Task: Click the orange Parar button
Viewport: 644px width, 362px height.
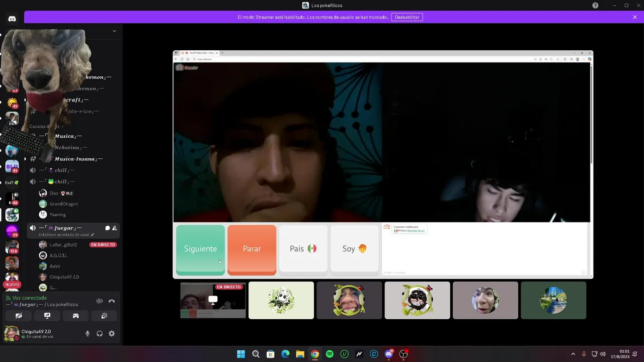Action: click(252, 249)
